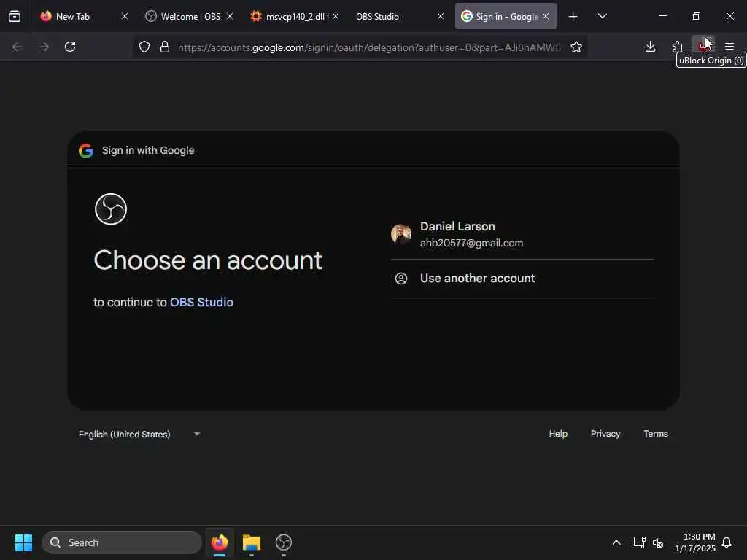Viewport: 747px width, 560px height.
Task: Open the muted volume tray icon
Action: click(x=658, y=542)
